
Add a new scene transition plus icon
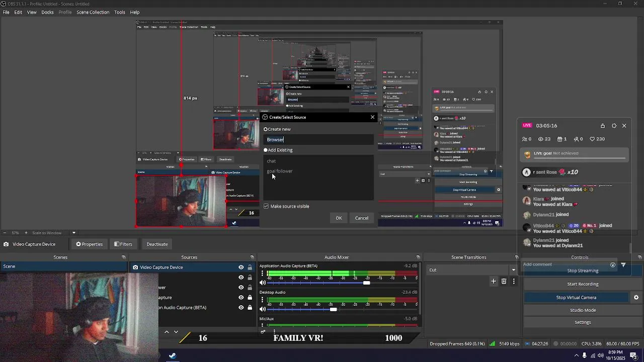pos(494,282)
